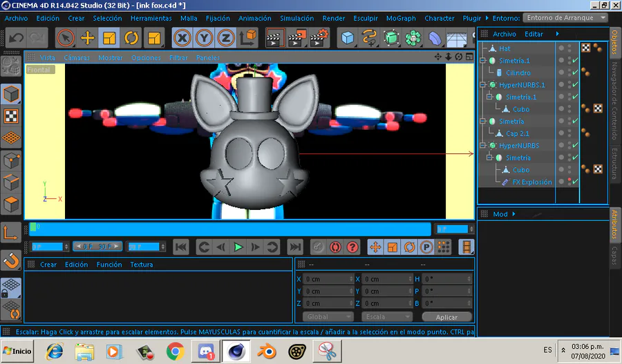Toggle the Cilindro enable checkmark
The height and width of the screenshot is (364, 622).
click(575, 73)
